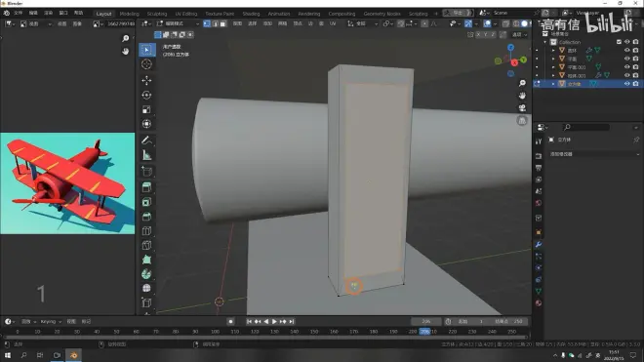The width and height of the screenshot is (644, 362).
Task: Select the Knife tool
Action: [x=146, y=245]
